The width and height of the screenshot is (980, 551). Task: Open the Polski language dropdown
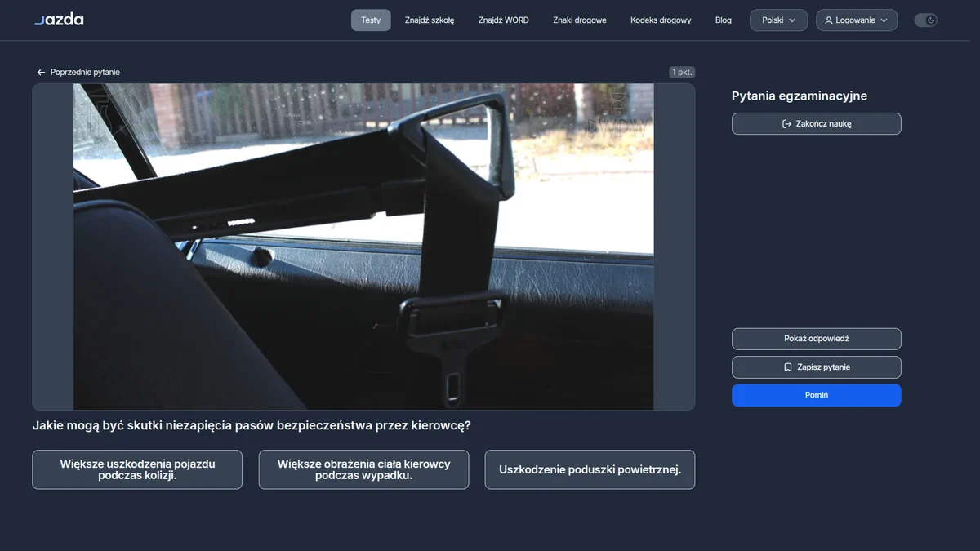(x=779, y=20)
